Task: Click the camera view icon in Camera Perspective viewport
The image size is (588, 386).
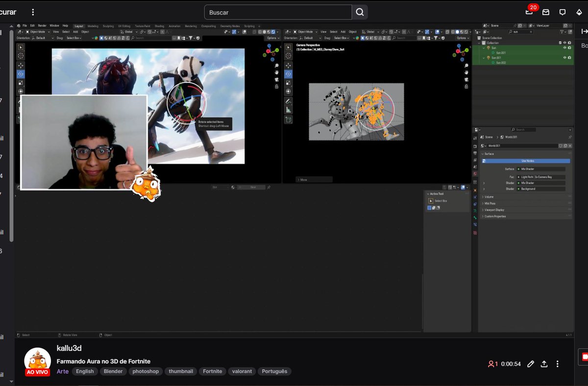Action: 466,79
